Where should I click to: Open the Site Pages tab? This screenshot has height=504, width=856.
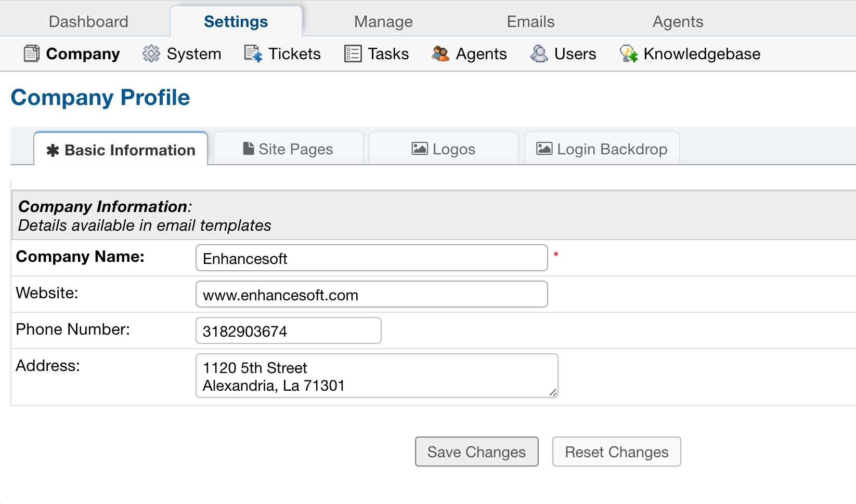tap(288, 149)
